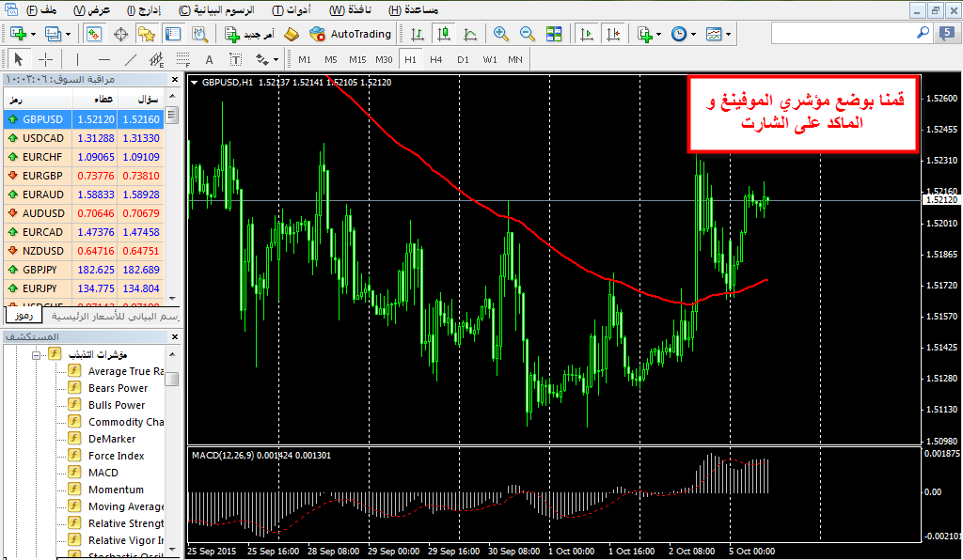Toggle chart shift from right edge
Viewport: 963px width, 560px height.
coord(613,35)
